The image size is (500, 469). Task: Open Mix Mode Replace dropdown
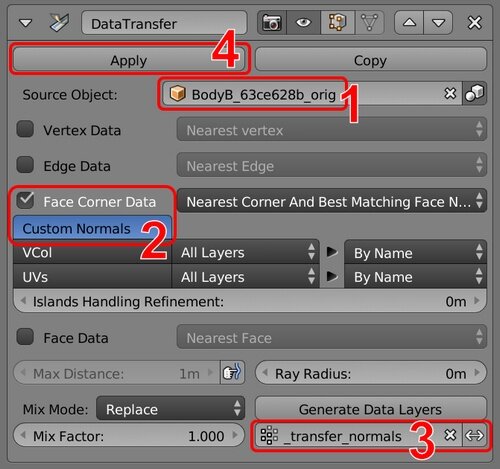coord(170,408)
